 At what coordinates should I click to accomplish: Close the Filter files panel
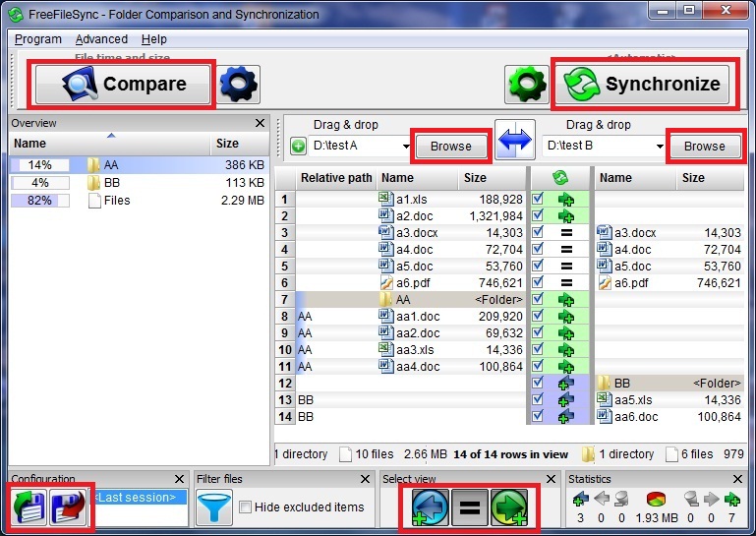[x=365, y=479]
